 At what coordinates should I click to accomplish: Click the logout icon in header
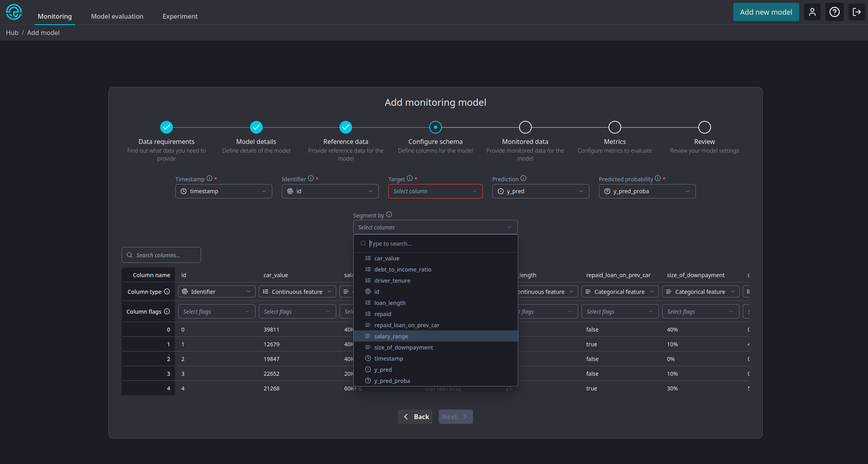(x=856, y=12)
